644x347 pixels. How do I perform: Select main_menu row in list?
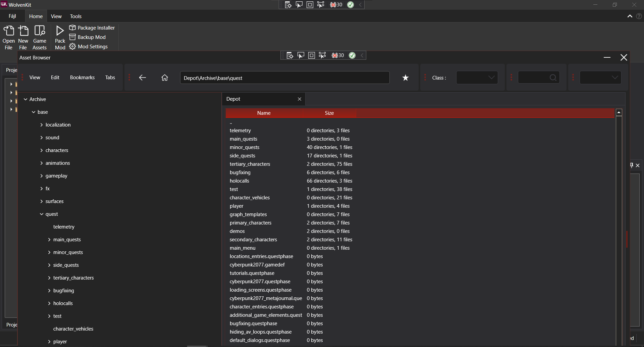(420, 248)
